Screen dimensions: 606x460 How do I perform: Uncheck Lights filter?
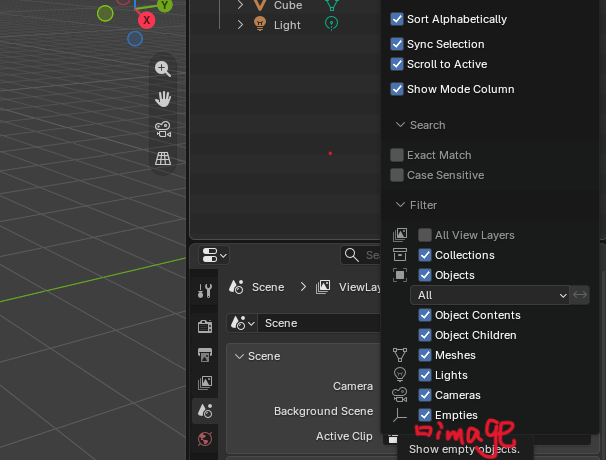[x=425, y=375]
